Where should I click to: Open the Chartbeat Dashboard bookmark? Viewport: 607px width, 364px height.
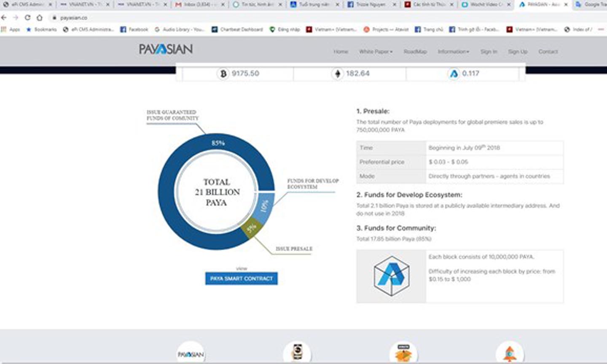pos(237,29)
